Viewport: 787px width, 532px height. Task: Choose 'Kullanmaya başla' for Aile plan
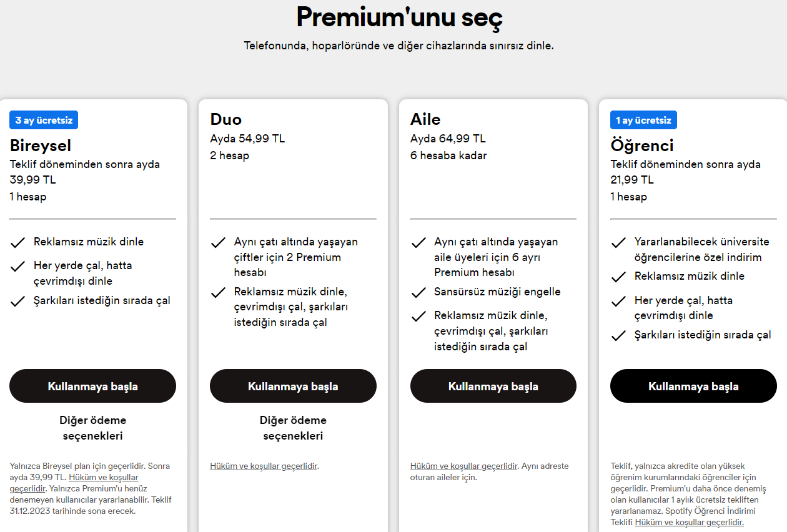pos(493,386)
